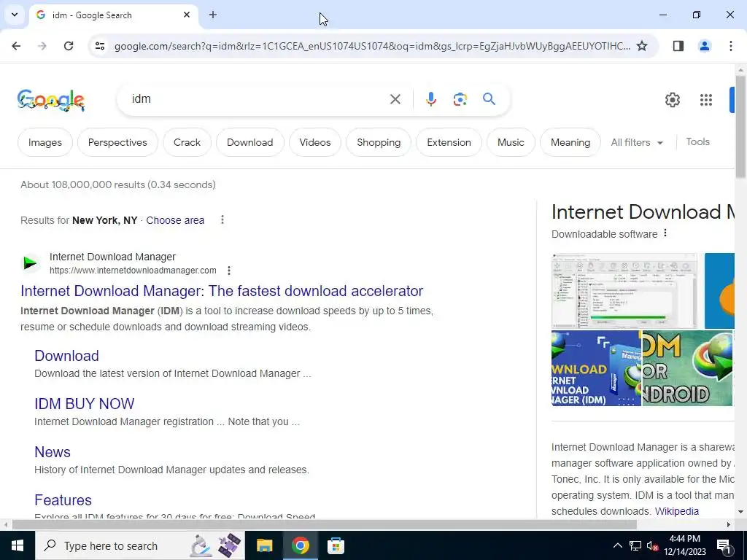Click the horizontal scrollbar thumb
This screenshot has width=747, height=560.
[x=324, y=525]
